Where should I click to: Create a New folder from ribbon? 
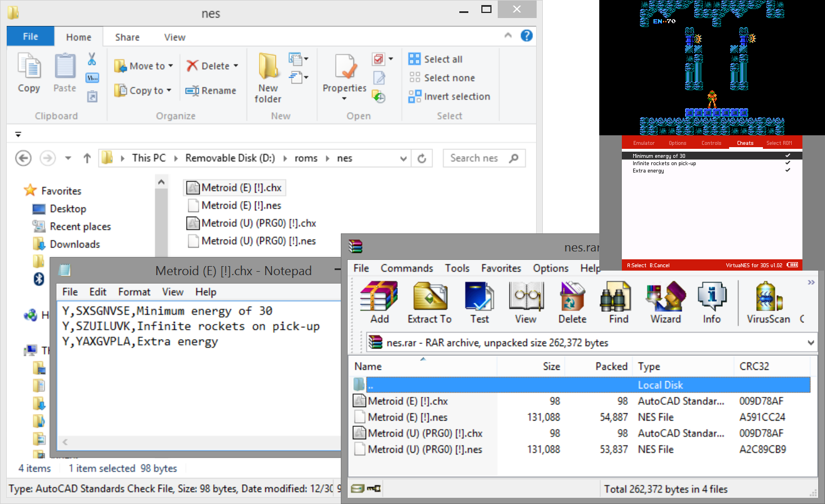pyautogui.click(x=268, y=78)
